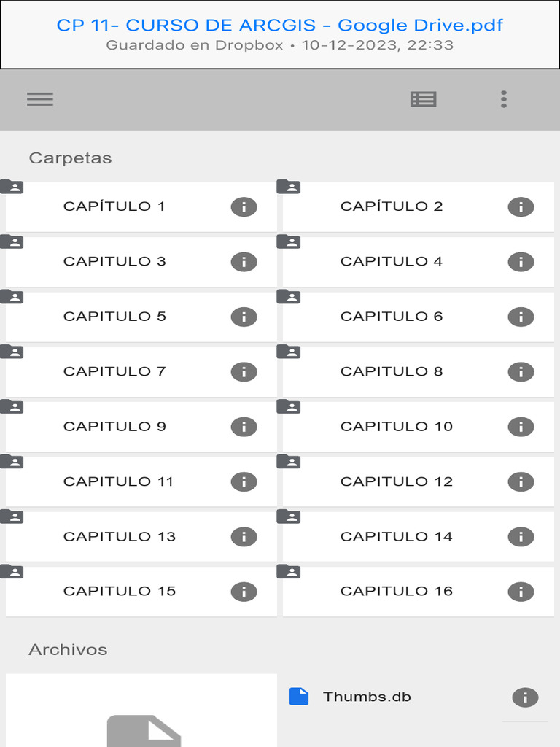Image resolution: width=560 pixels, height=747 pixels.
Task: Show info for CAPÍTULO 2 folder
Action: pyautogui.click(x=521, y=206)
